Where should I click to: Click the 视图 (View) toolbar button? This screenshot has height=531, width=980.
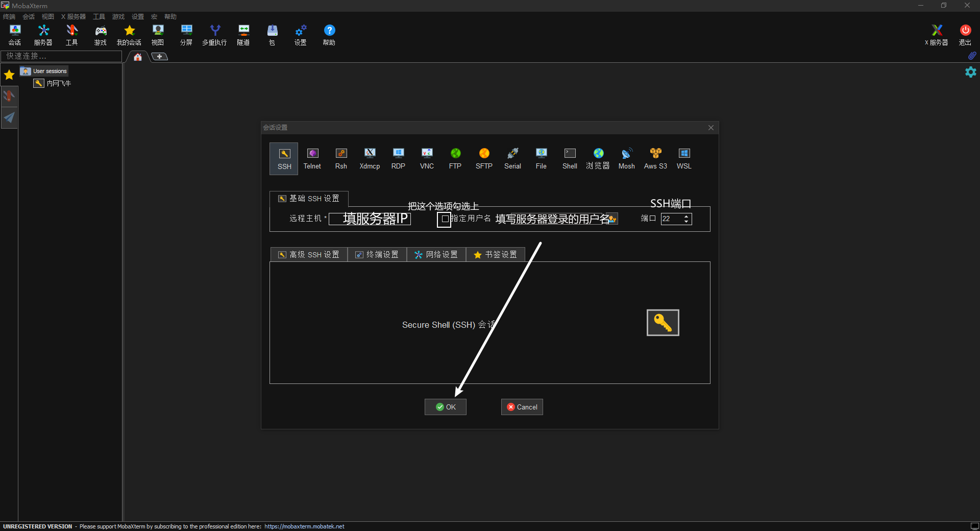pyautogui.click(x=158, y=35)
